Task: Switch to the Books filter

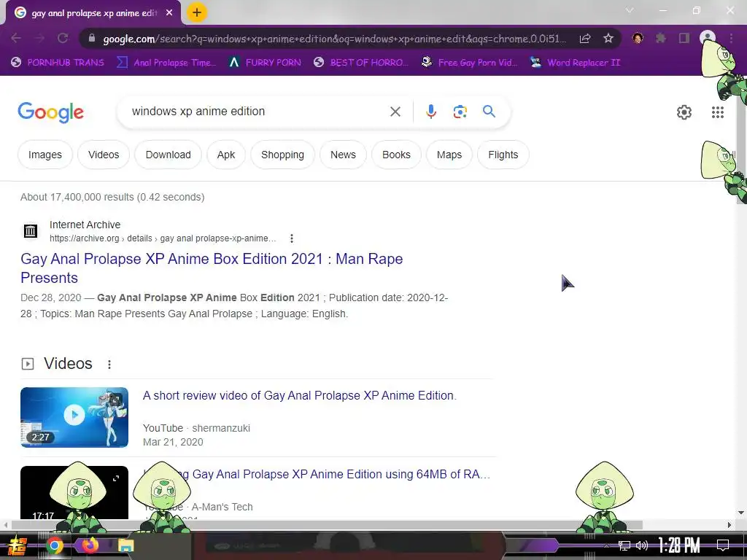Action: click(396, 155)
